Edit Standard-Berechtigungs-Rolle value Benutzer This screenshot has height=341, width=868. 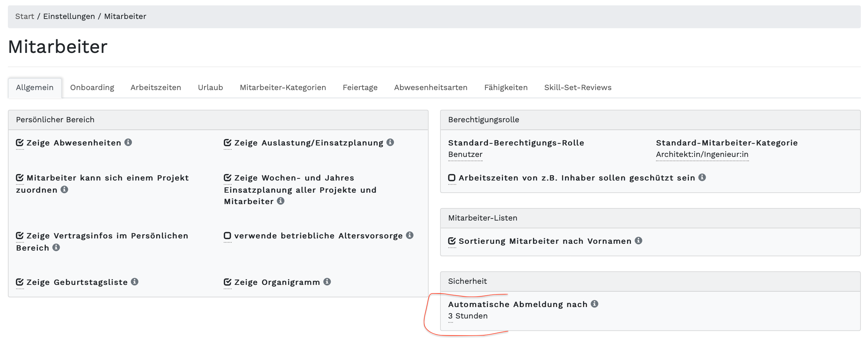pyautogui.click(x=465, y=154)
